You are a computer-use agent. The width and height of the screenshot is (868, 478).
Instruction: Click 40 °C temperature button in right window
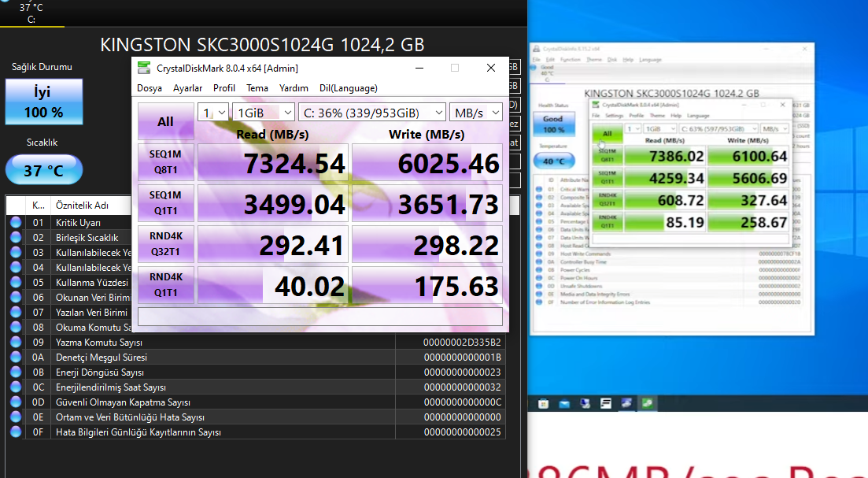pyautogui.click(x=553, y=161)
